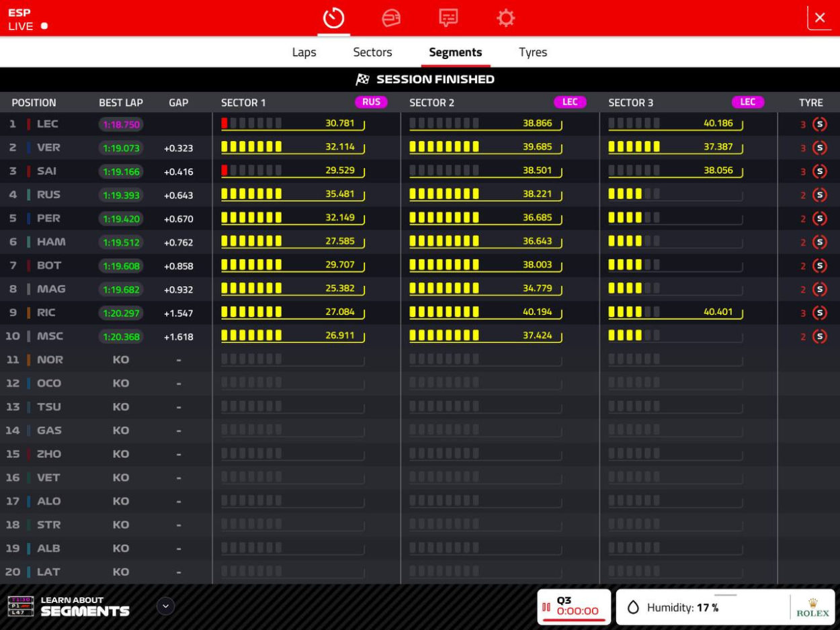The image size is (840, 630).
Task: Select the Segments tab
Action: [x=456, y=52]
